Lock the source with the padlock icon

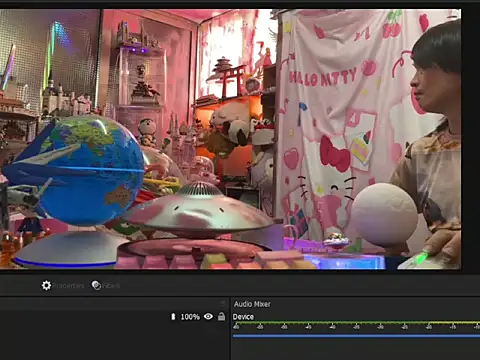(221, 316)
